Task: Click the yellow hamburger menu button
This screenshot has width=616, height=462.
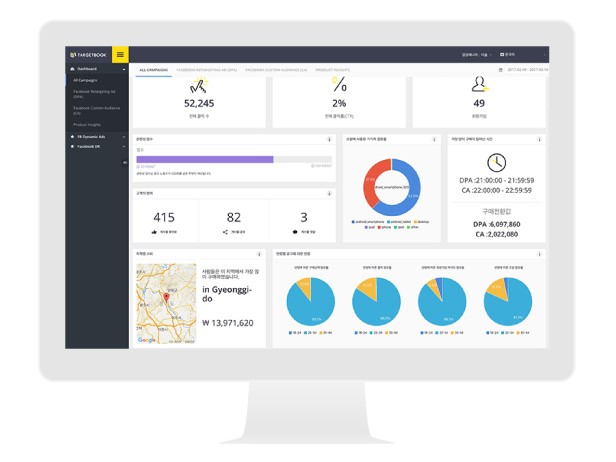Action: [121, 54]
